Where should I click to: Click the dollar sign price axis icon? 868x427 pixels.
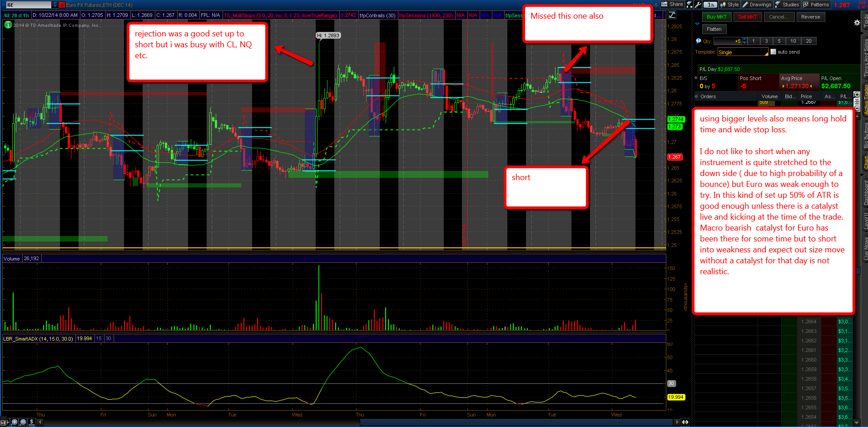31,422
